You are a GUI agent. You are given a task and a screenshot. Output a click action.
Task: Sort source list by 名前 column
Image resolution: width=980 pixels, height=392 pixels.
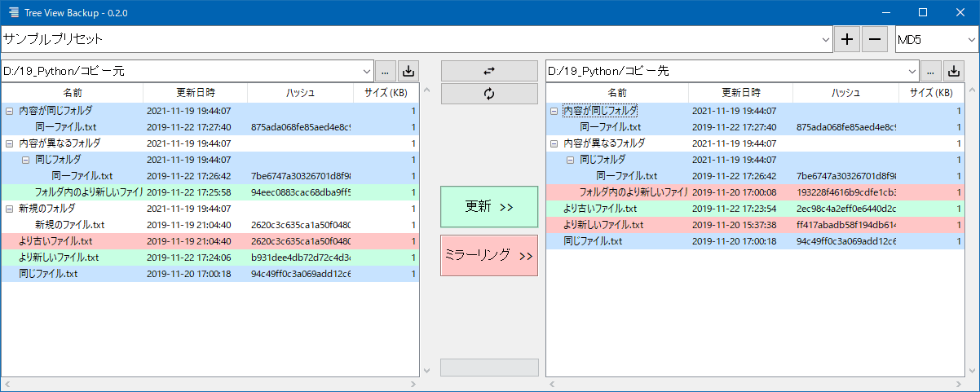73,92
